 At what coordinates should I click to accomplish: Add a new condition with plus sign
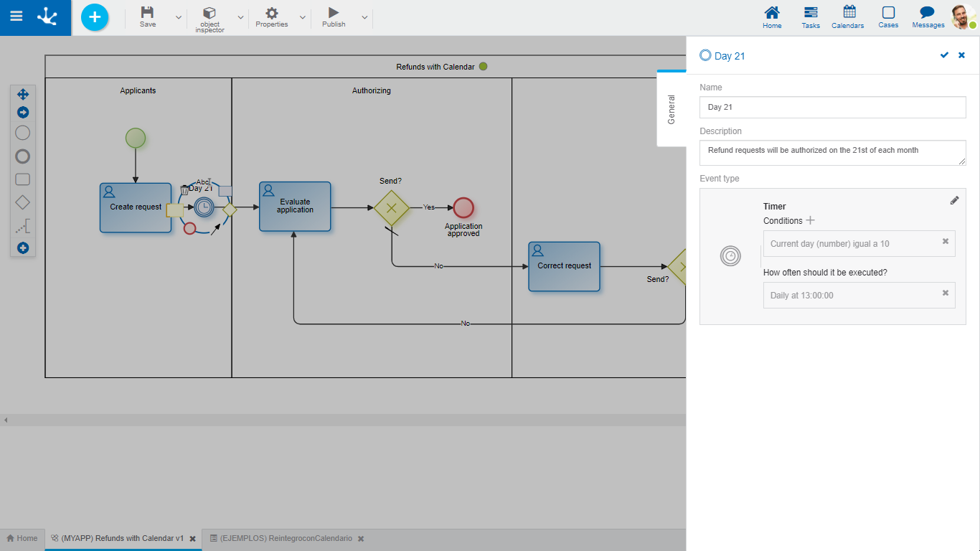point(811,221)
